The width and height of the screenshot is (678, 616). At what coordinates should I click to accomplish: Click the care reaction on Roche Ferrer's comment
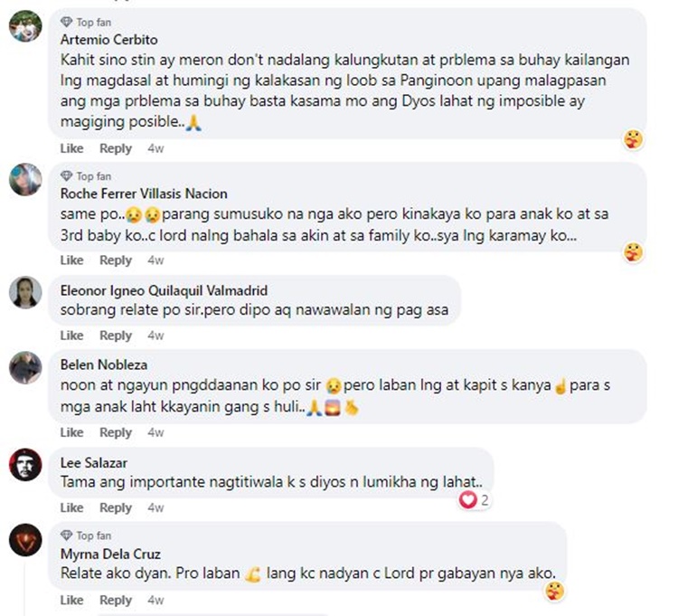tap(633, 252)
